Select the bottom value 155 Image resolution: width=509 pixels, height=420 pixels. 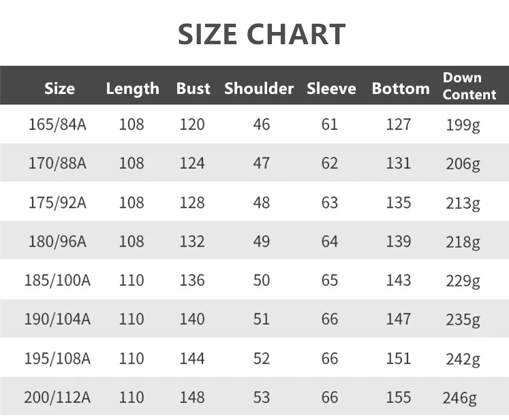click(399, 397)
